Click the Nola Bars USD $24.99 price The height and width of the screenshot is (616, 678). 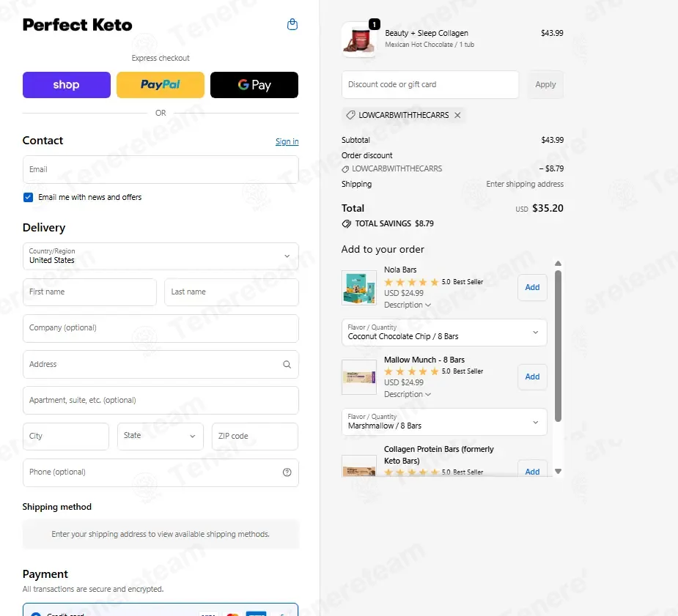[404, 293]
